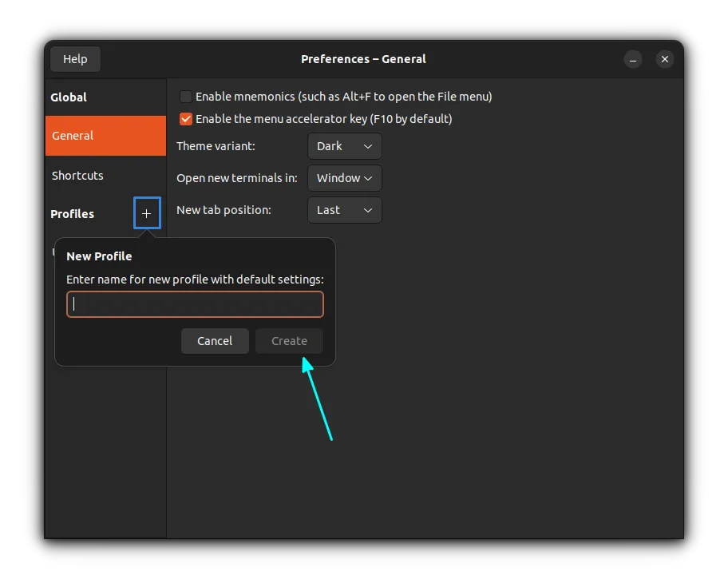
Task: Select Dark from the Theme variant selector
Action: [x=344, y=146]
